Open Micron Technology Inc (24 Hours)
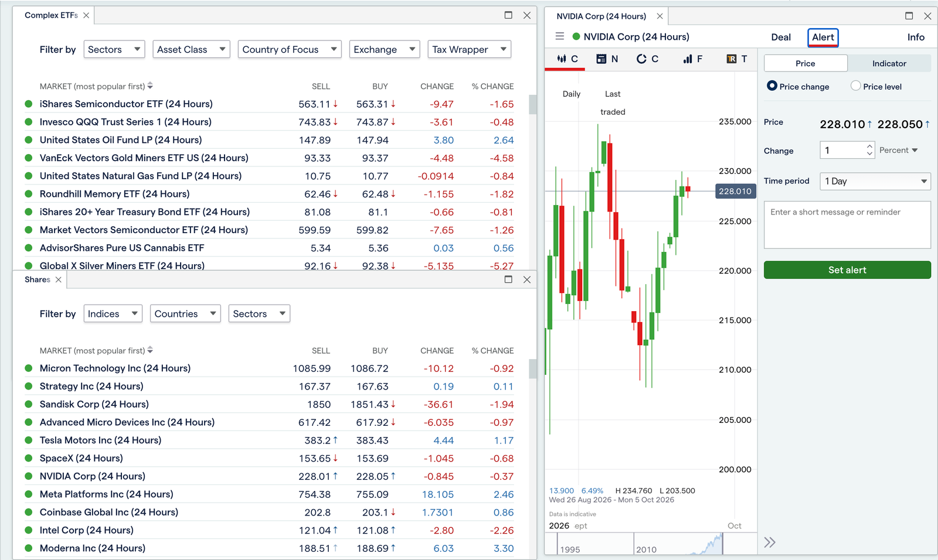The height and width of the screenshot is (560, 938). coord(115,368)
